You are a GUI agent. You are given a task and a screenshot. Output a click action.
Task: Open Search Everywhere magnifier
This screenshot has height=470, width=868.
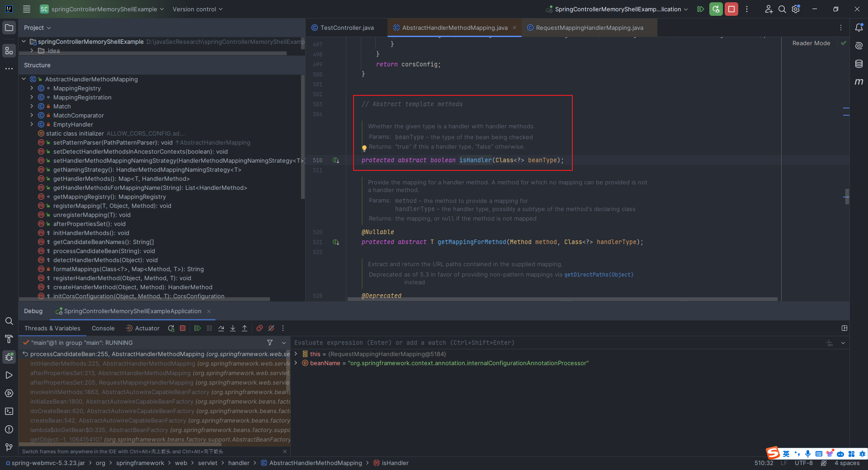pos(782,9)
